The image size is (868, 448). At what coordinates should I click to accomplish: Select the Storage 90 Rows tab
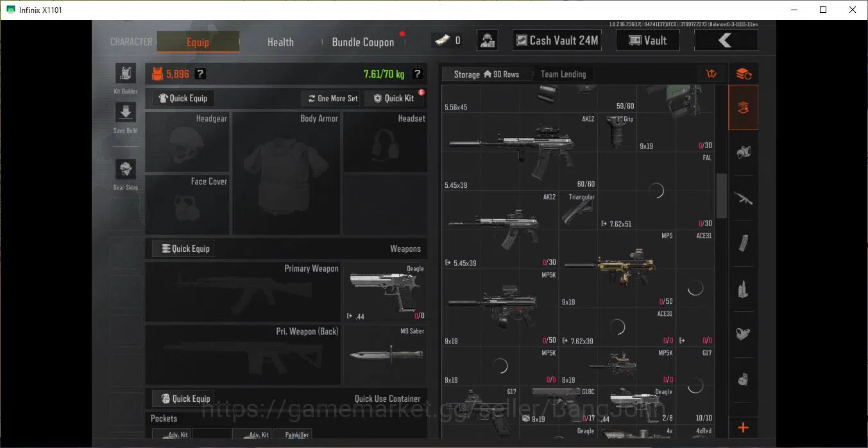tap(486, 74)
